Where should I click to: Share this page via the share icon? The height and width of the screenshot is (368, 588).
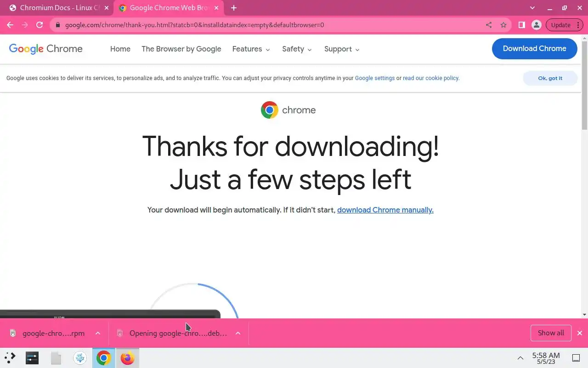[489, 25]
